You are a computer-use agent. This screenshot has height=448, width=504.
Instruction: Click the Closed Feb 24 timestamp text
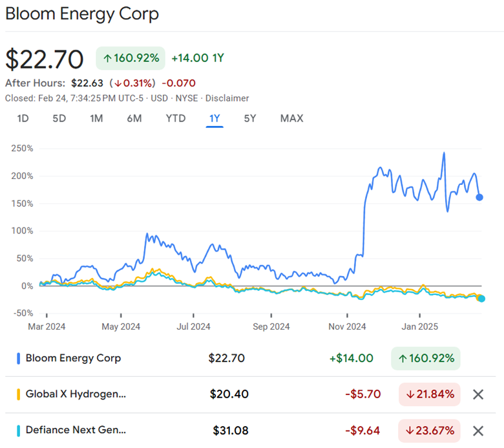click(74, 98)
